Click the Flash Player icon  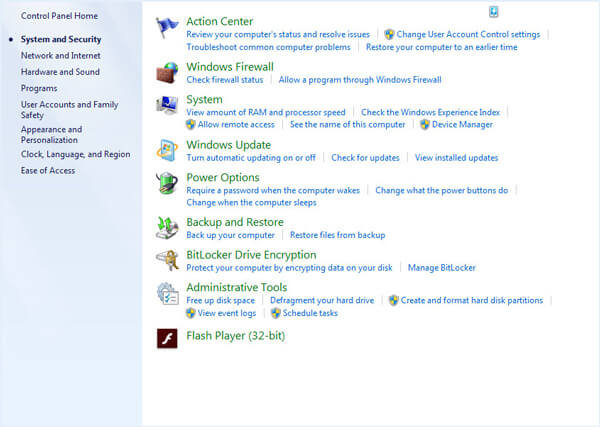pos(167,338)
